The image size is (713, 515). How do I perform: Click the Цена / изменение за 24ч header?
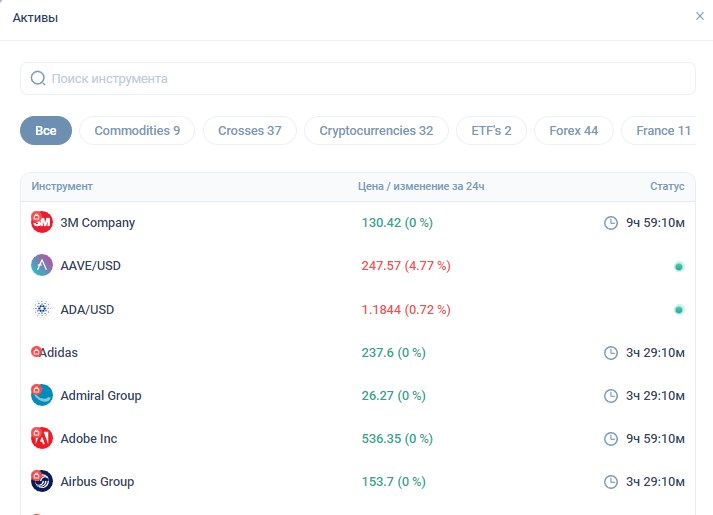pyautogui.click(x=421, y=186)
